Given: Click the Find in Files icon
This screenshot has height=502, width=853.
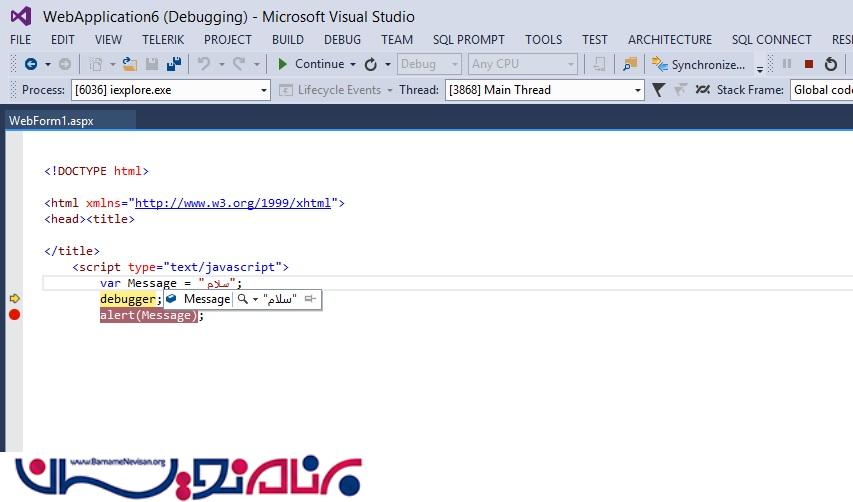Looking at the screenshot, I should point(629,64).
